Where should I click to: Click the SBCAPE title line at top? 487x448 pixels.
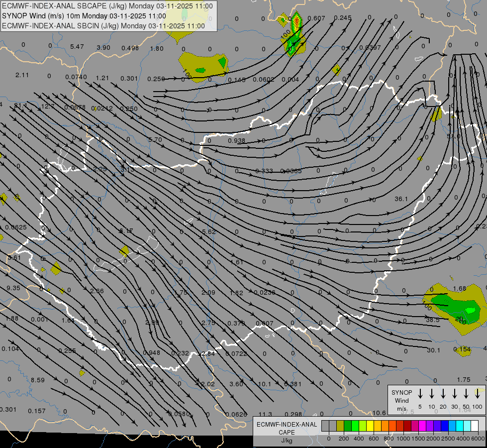[x=107, y=6]
